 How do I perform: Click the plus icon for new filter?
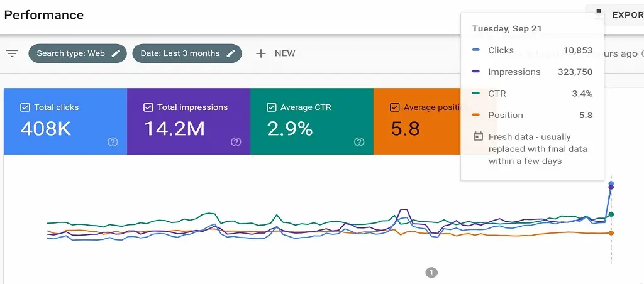261,53
